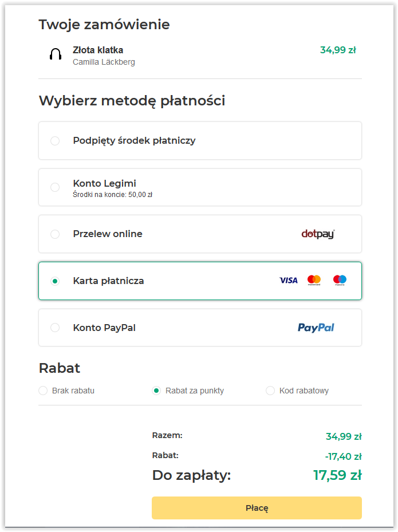Viewport: 398px width, 532px height.
Task: Select Rabat za punkty option
Action: [156, 391]
